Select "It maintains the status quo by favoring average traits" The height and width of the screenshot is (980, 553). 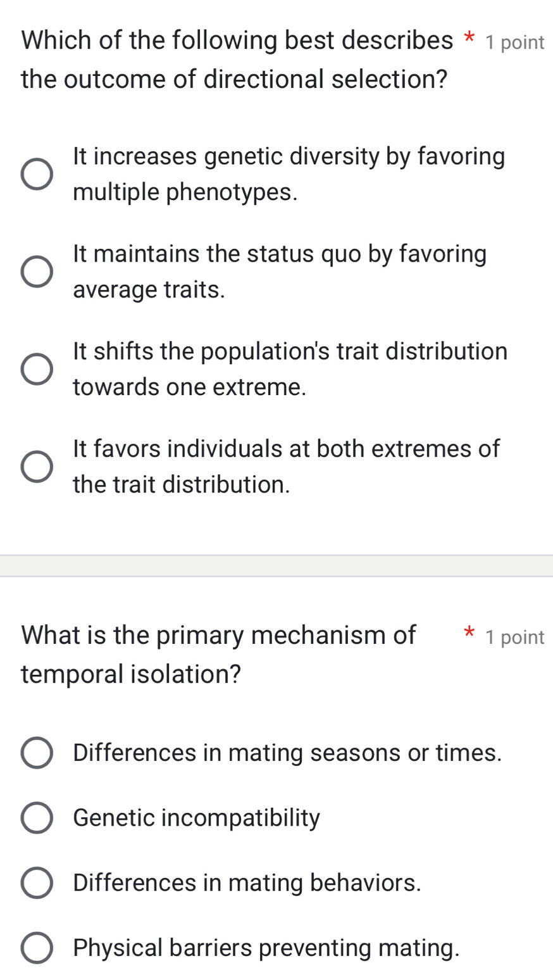[36, 272]
